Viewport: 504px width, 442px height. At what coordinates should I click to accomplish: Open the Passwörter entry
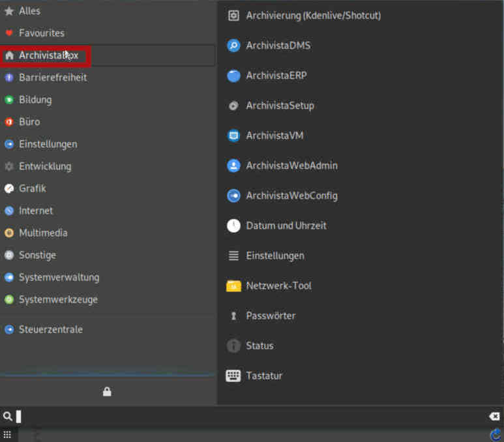coord(271,316)
